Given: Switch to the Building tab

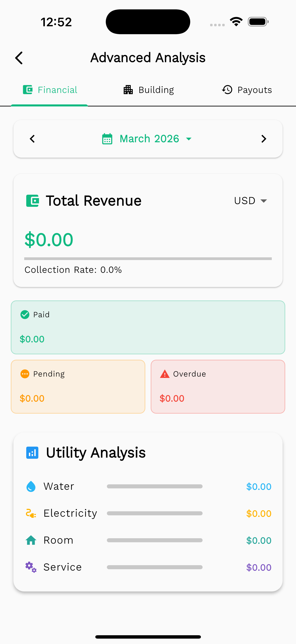Looking at the screenshot, I should tap(149, 90).
